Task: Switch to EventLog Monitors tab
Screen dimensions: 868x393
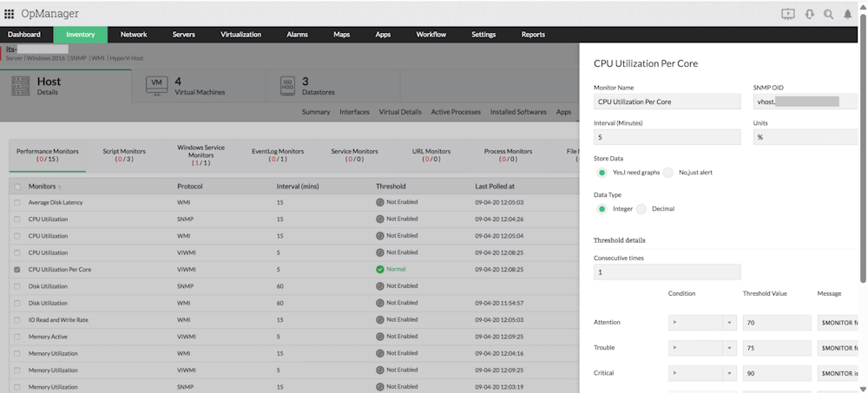Action: point(278,155)
